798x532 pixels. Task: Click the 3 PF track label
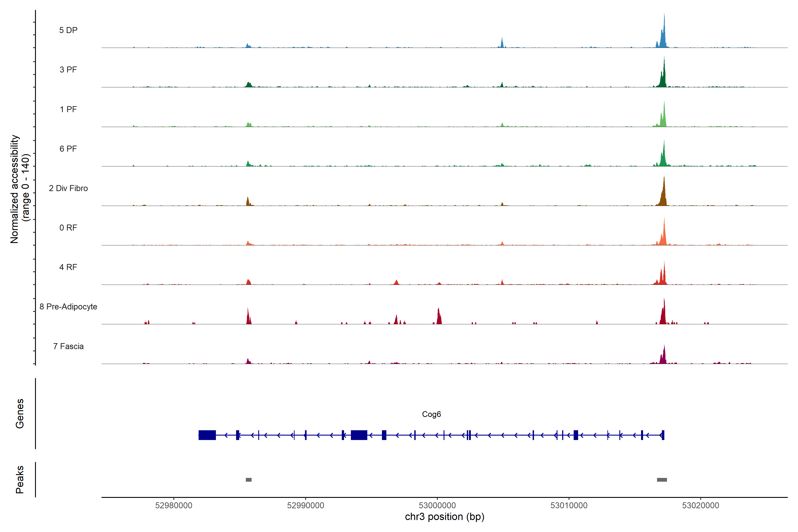click(x=68, y=70)
